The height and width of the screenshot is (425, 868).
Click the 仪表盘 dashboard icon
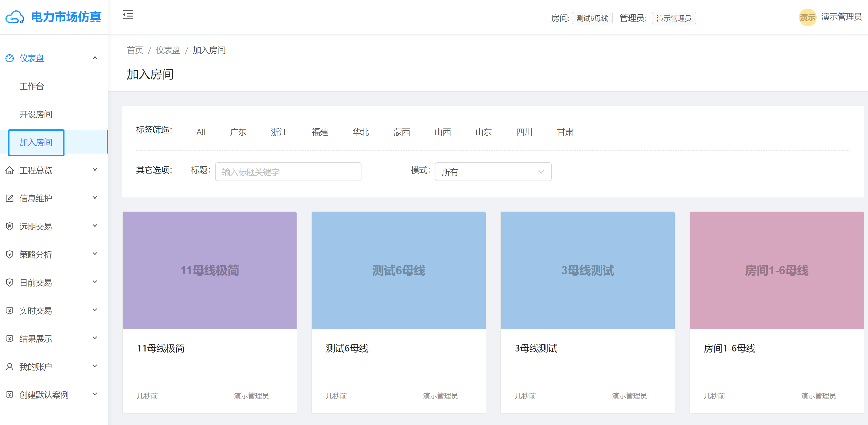(10, 58)
